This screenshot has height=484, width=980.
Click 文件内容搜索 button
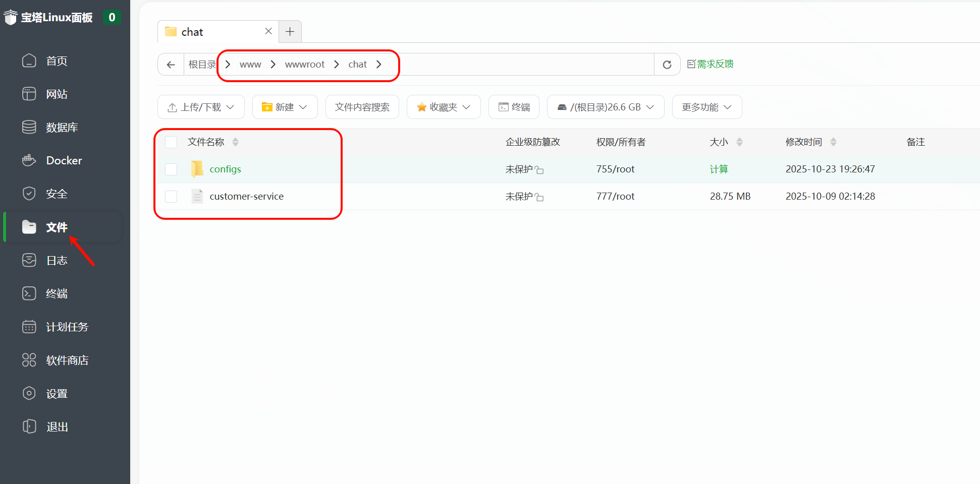coord(362,107)
